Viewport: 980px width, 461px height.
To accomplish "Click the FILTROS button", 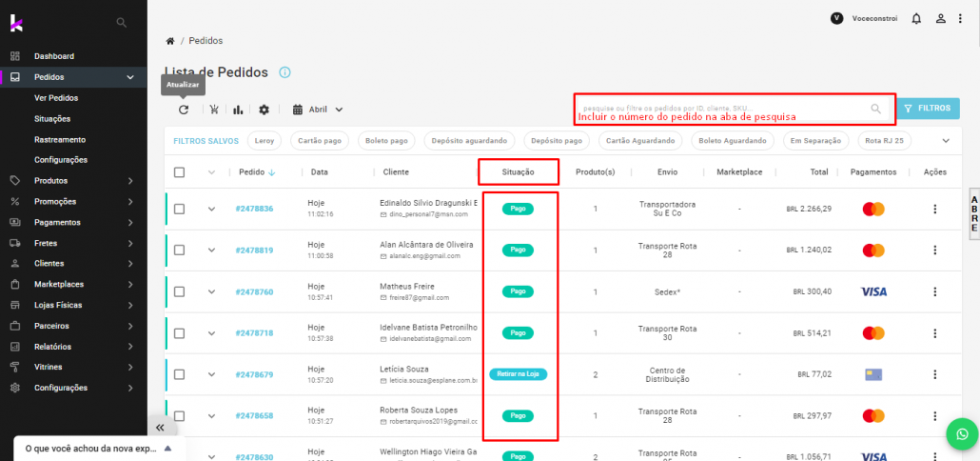I will (x=928, y=109).
